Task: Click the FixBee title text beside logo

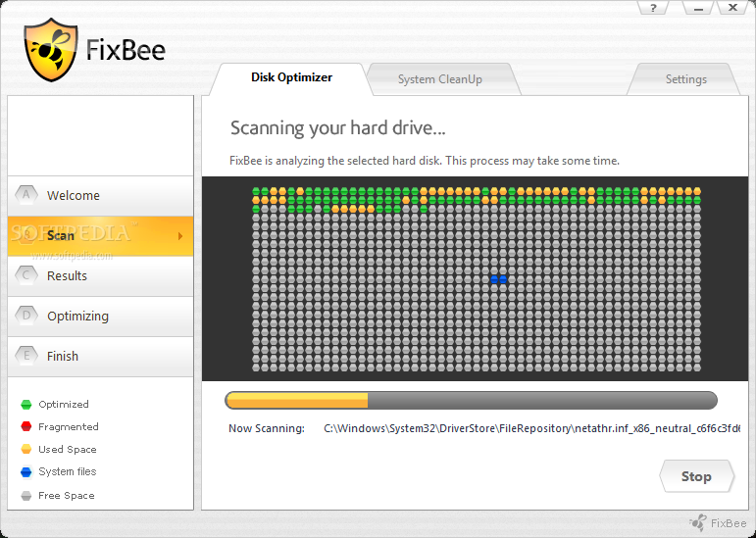Action: click(126, 50)
